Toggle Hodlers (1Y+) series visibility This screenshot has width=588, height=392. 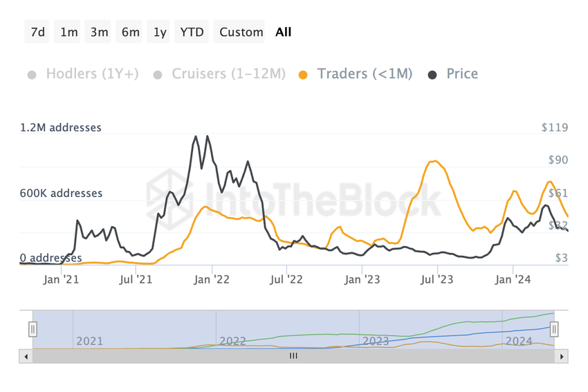[84, 74]
